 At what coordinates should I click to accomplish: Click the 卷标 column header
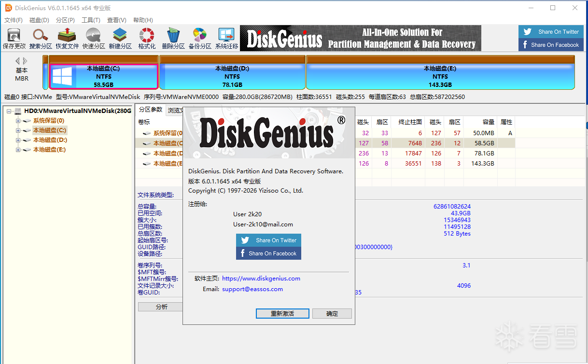(x=144, y=122)
